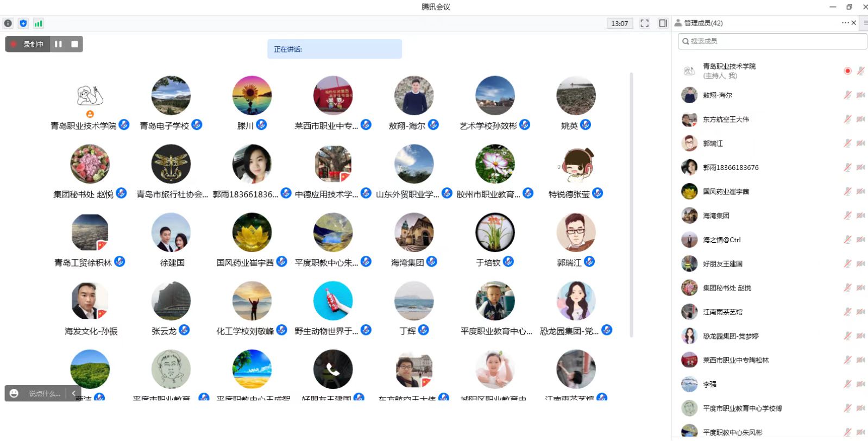Image resolution: width=868 pixels, height=441 pixels.
Task: Search members input field
Action: pos(772,41)
